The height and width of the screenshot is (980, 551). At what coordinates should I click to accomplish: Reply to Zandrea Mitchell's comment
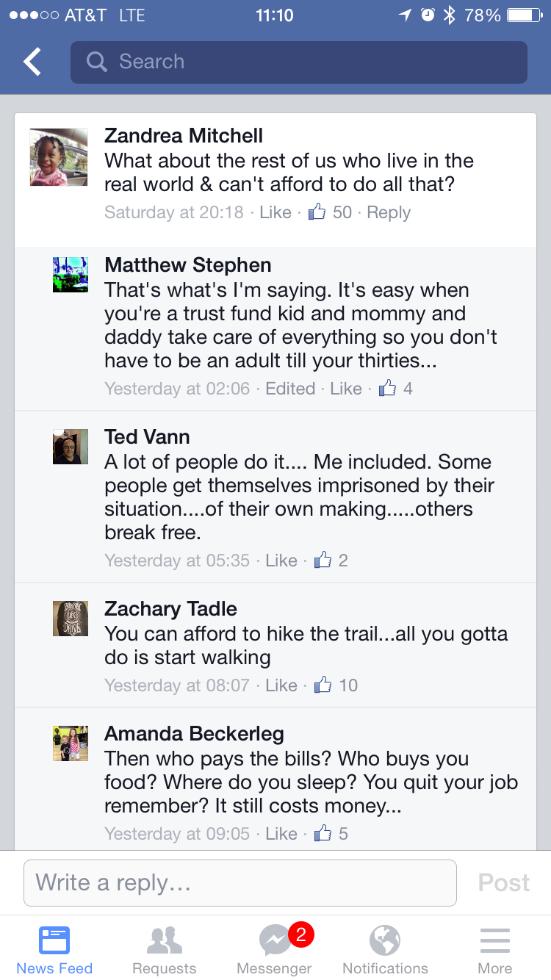[x=389, y=212]
